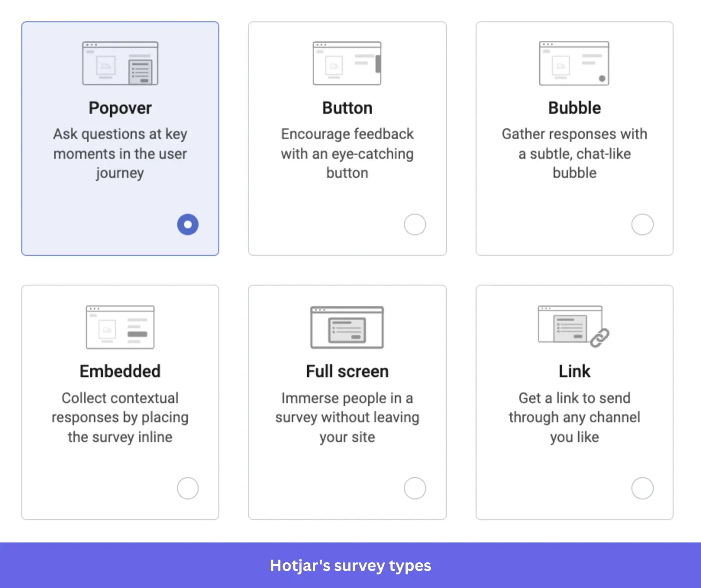Select the Embedded survey radio button
Screen dimensions: 701x588
click(x=187, y=488)
